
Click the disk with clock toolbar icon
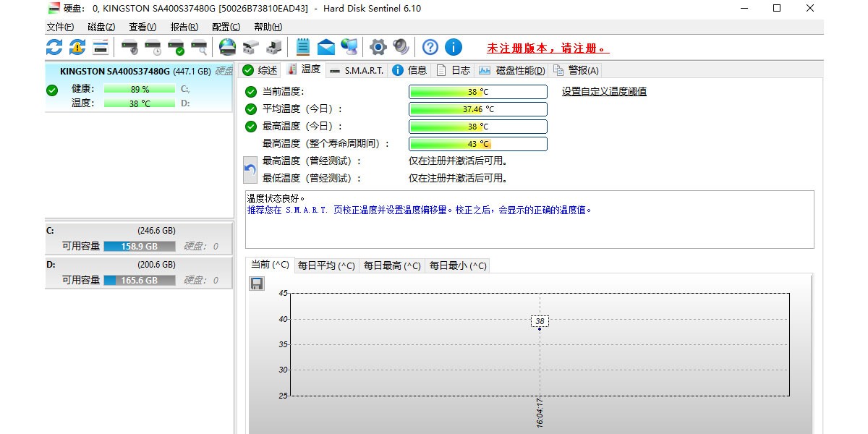(153, 48)
